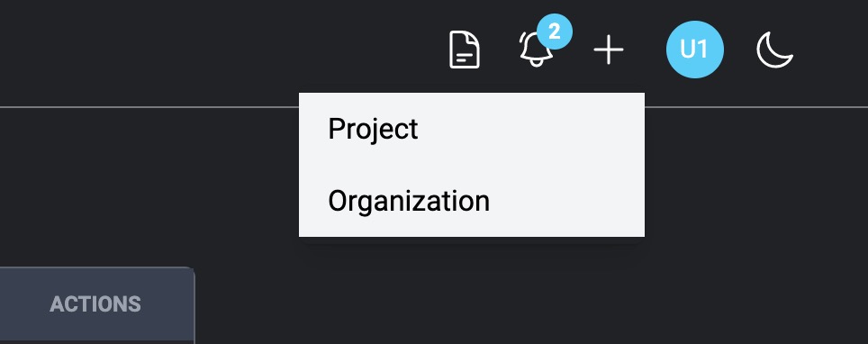Collapse the create menu via plus icon

609,50
